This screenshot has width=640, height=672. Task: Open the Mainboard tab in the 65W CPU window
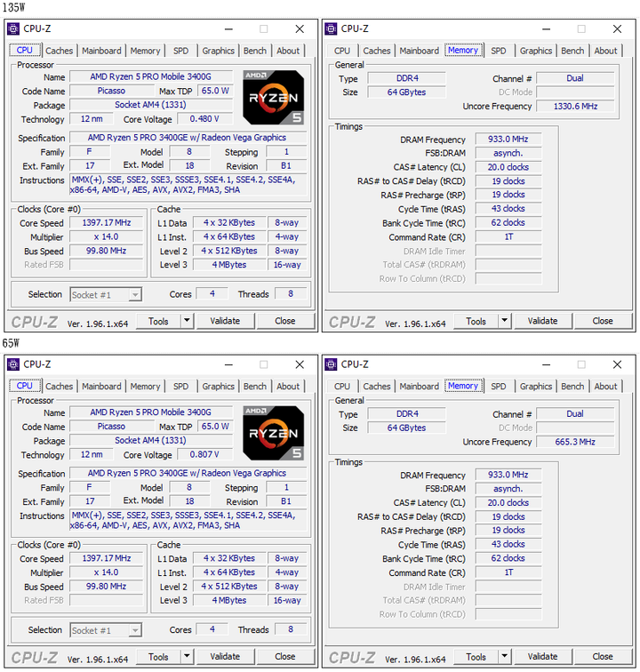pyautogui.click(x=101, y=386)
